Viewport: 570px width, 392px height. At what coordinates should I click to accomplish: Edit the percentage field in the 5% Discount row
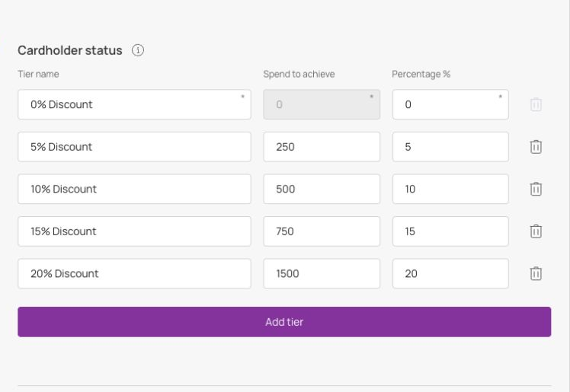(450, 147)
